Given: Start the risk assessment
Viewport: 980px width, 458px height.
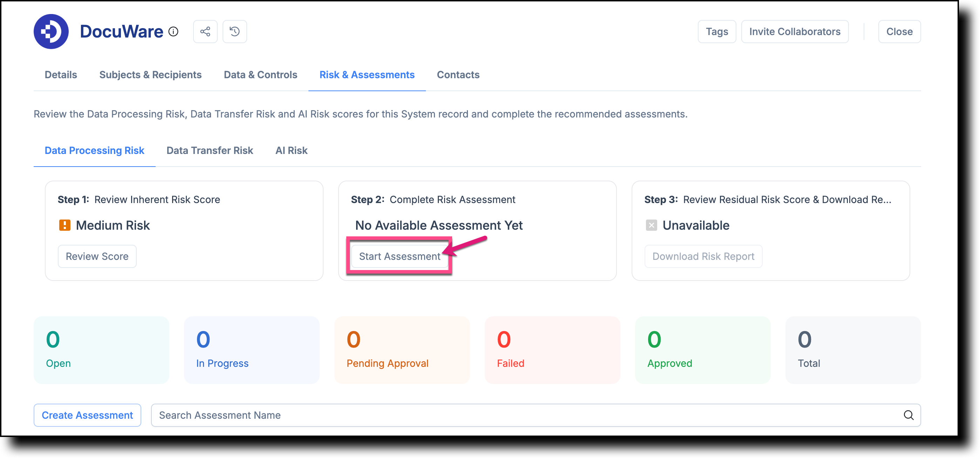Looking at the screenshot, I should (400, 256).
